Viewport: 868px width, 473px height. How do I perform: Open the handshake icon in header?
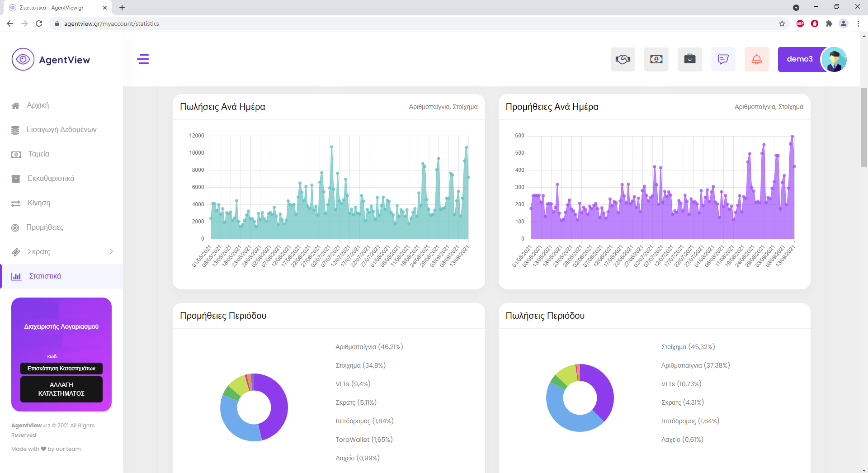coord(623,59)
